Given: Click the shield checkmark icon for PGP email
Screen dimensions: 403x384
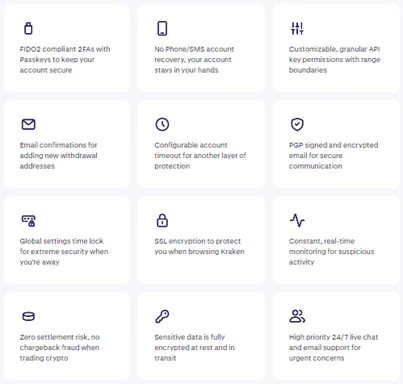Looking at the screenshot, I should click(x=297, y=124).
